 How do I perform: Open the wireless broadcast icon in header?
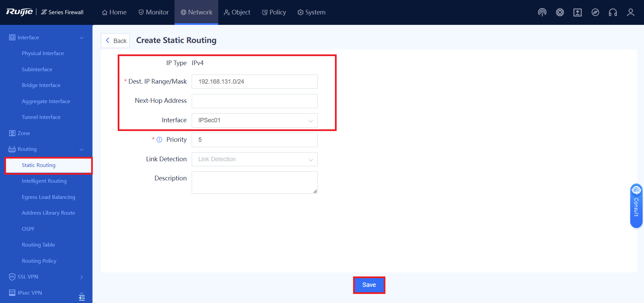coord(542,12)
